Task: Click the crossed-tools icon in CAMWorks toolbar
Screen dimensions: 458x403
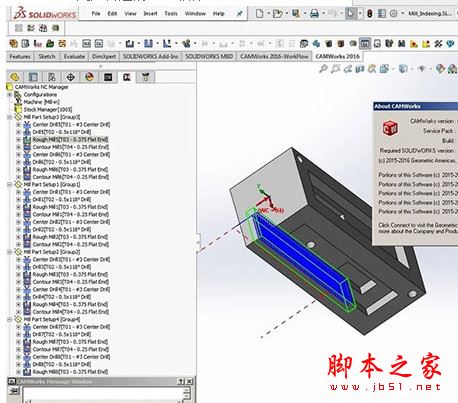Action: point(438,44)
